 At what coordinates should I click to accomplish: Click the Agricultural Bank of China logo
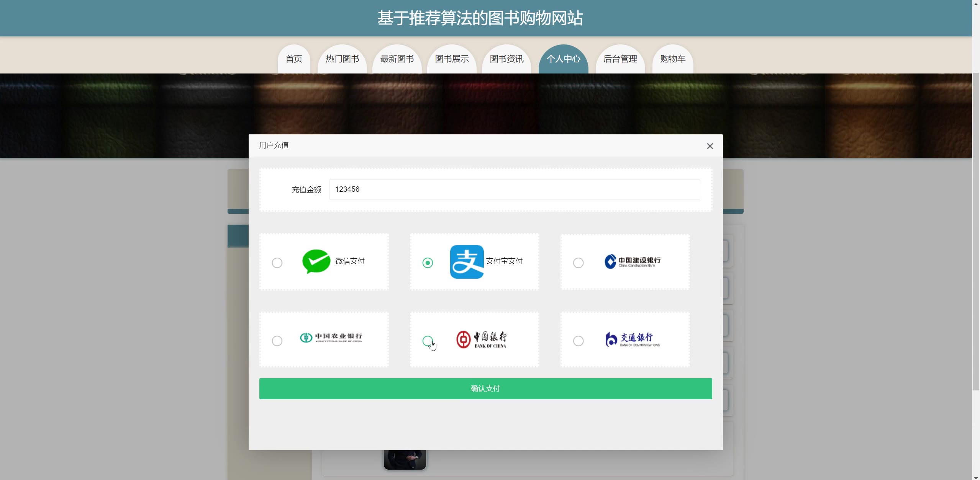click(x=331, y=338)
